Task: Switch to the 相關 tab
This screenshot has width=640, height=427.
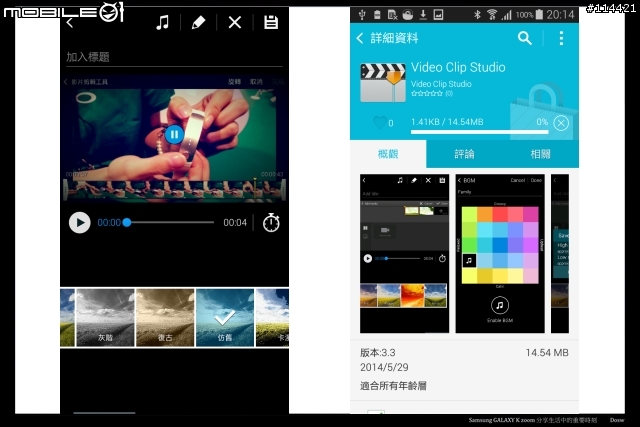Action: [540, 154]
